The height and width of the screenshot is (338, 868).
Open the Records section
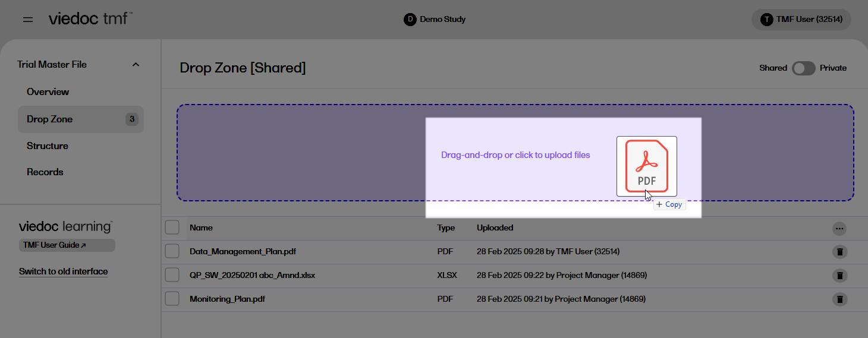(x=45, y=172)
